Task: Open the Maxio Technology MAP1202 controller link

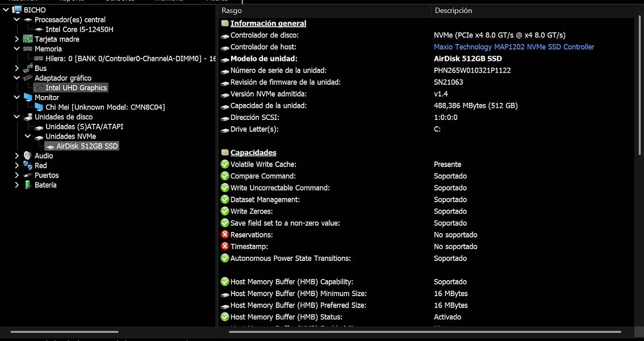Action: point(514,47)
